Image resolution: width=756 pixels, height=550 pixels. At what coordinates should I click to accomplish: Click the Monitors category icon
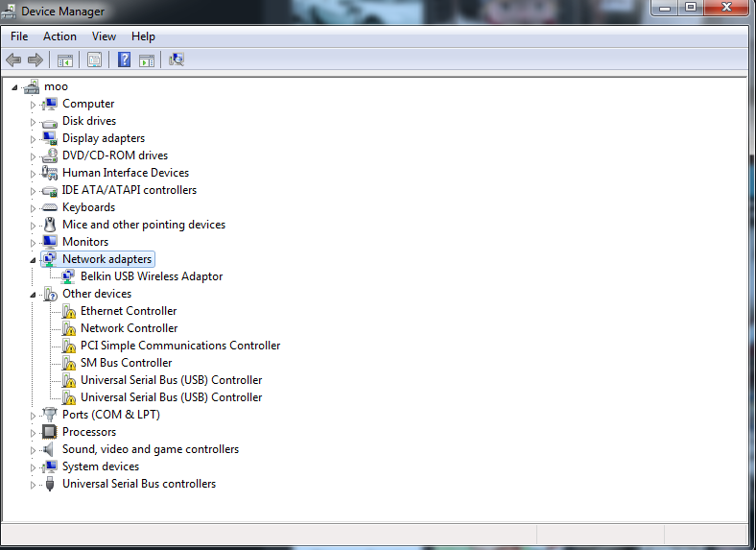[50, 242]
